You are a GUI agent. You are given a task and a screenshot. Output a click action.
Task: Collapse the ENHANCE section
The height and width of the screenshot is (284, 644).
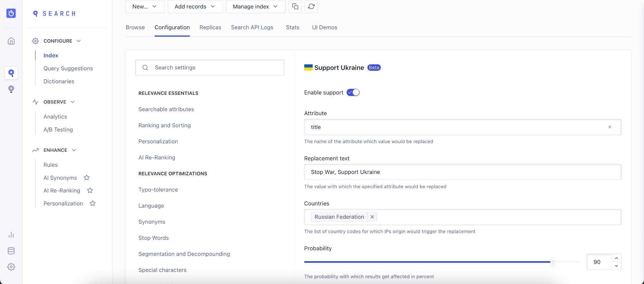(x=74, y=150)
